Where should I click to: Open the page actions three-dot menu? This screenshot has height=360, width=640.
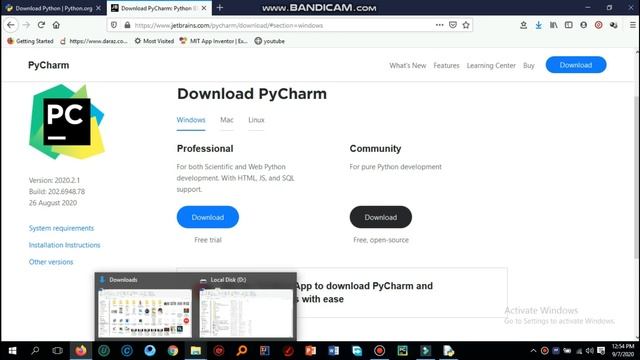(x=439, y=25)
